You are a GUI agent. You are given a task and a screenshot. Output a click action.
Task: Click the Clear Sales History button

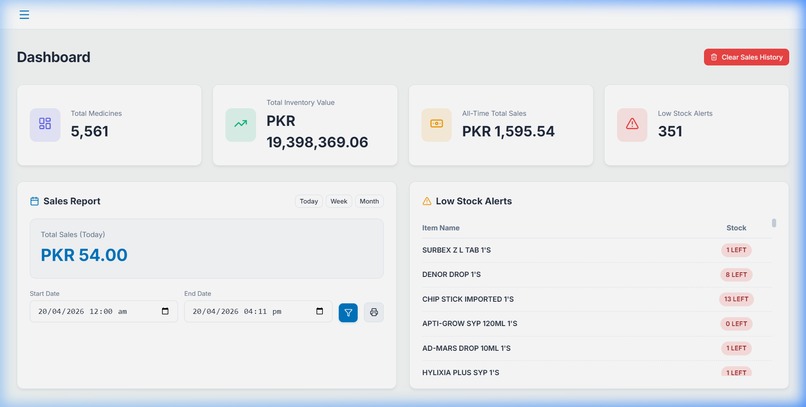click(746, 57)
